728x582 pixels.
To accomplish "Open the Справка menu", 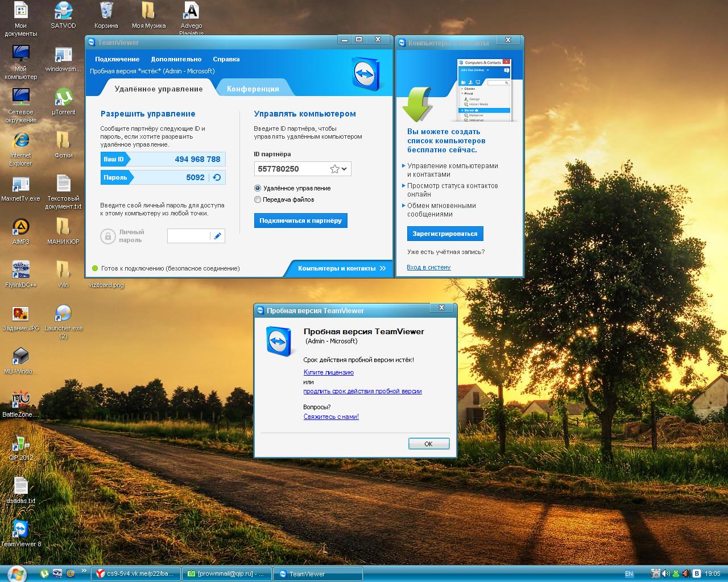I will pyautogui.click(x=226, y=59).
